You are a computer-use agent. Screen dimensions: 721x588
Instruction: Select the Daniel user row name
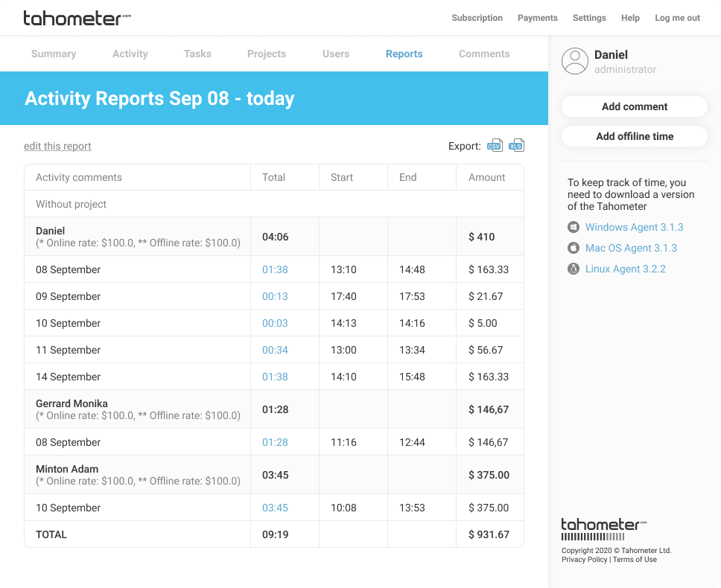click(x=50, y=231)
